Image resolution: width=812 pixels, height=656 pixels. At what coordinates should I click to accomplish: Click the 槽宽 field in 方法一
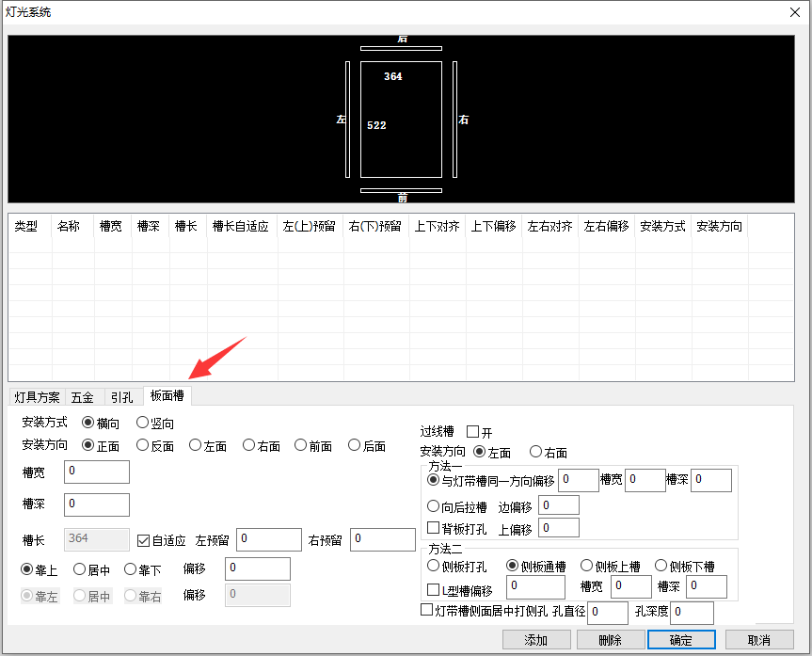(x=645, y=480)
